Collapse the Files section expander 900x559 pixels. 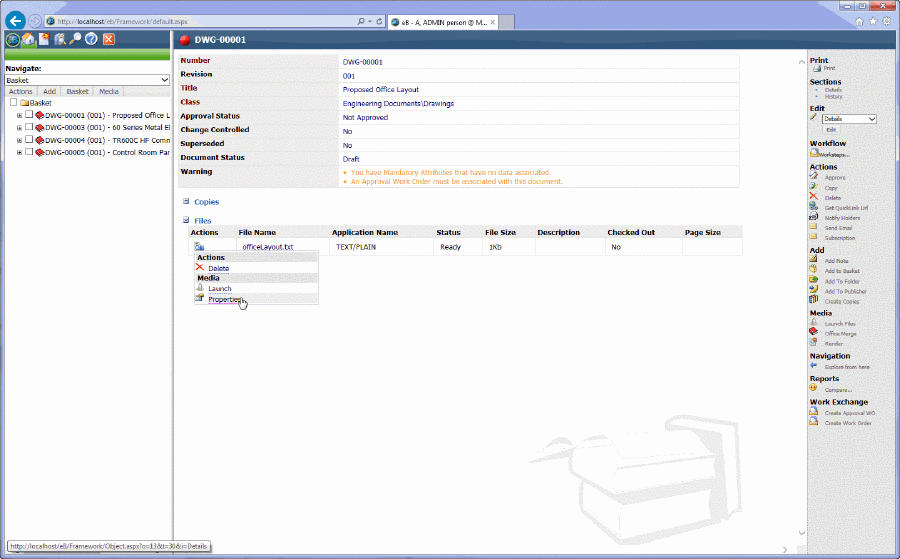tap(186, 220)
